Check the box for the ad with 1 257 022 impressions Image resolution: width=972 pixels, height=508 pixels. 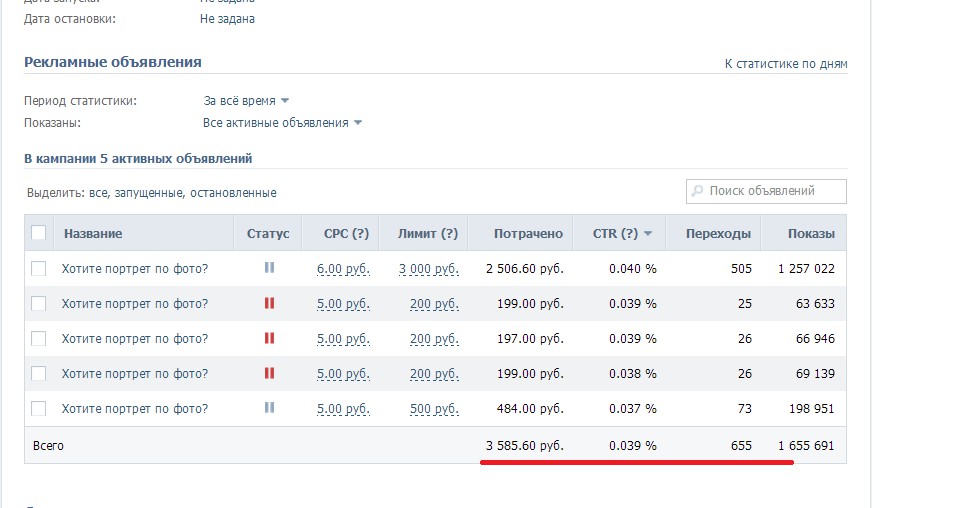point(39,268)
